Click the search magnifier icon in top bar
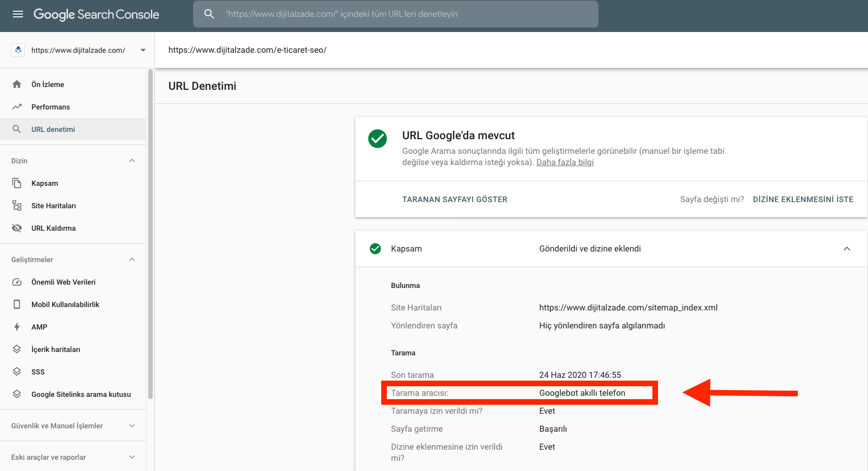868x471 pixels. point(209,14)
